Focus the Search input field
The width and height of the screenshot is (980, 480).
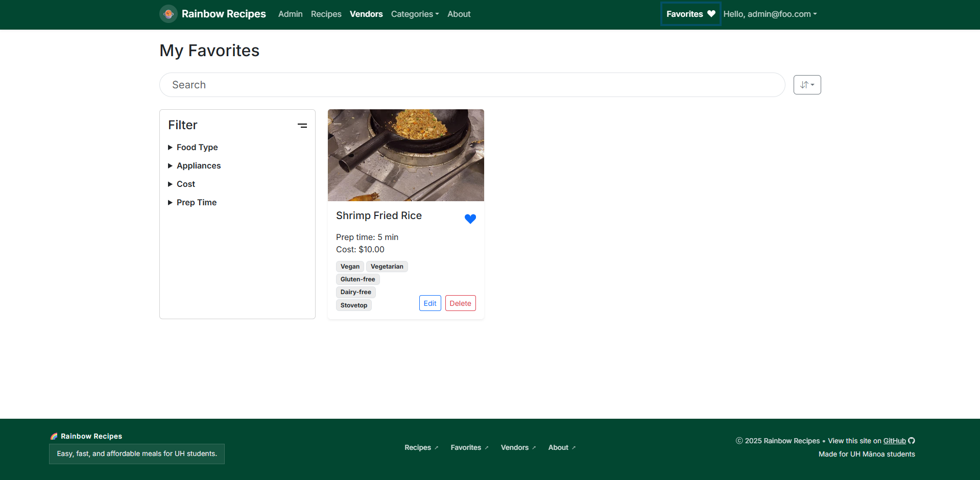[x=472, y=85]
